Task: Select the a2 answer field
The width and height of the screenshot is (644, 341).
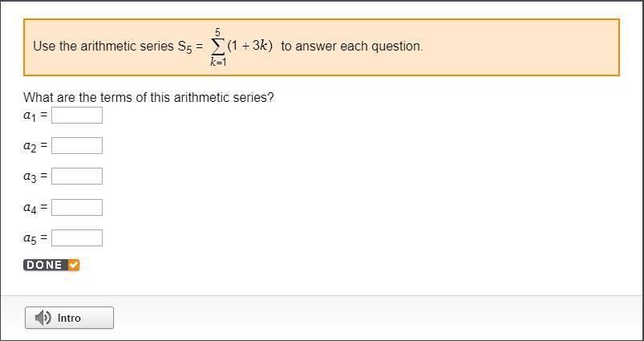Action: (77, 146)
